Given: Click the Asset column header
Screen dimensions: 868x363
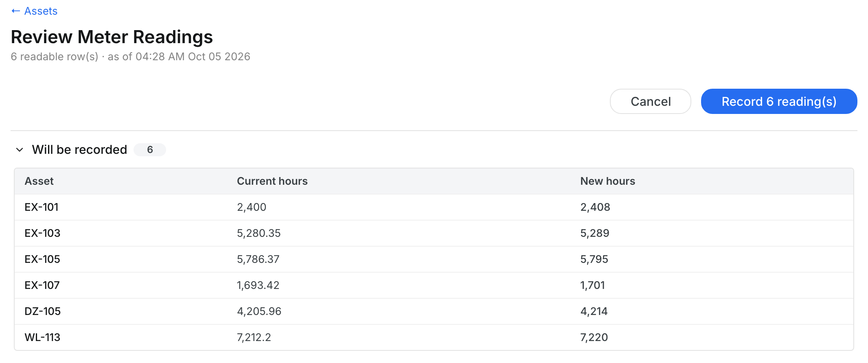Looking at the screenshot, I should point(39,181).
